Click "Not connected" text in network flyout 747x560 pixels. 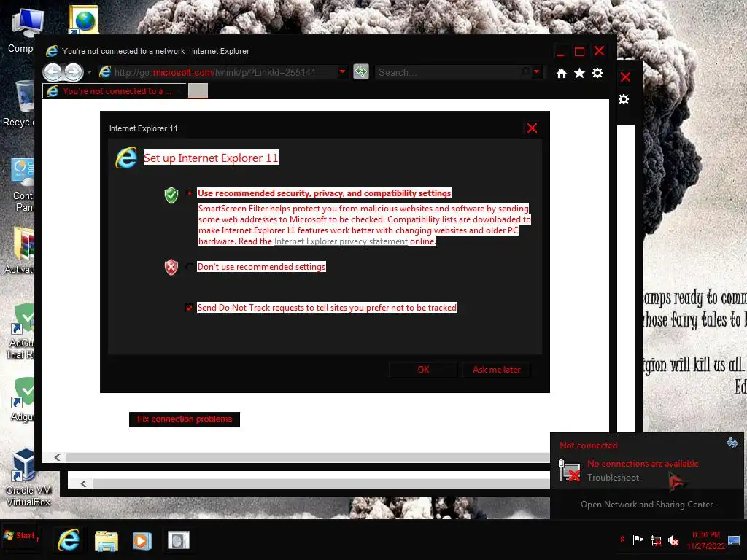(589, 446)
